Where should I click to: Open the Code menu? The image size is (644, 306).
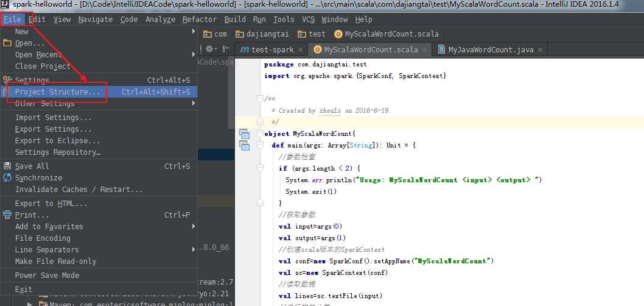[x=129, y=20]
